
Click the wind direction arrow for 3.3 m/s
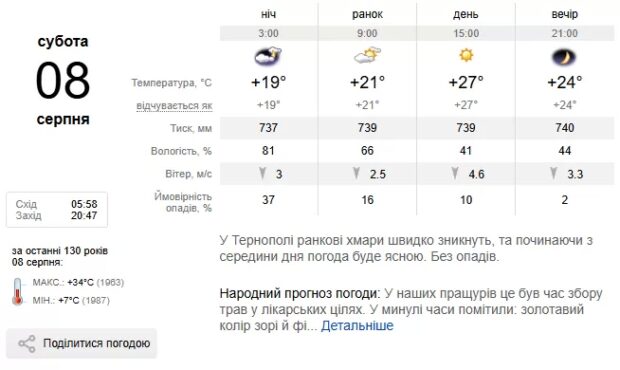(x=554, y=173)
